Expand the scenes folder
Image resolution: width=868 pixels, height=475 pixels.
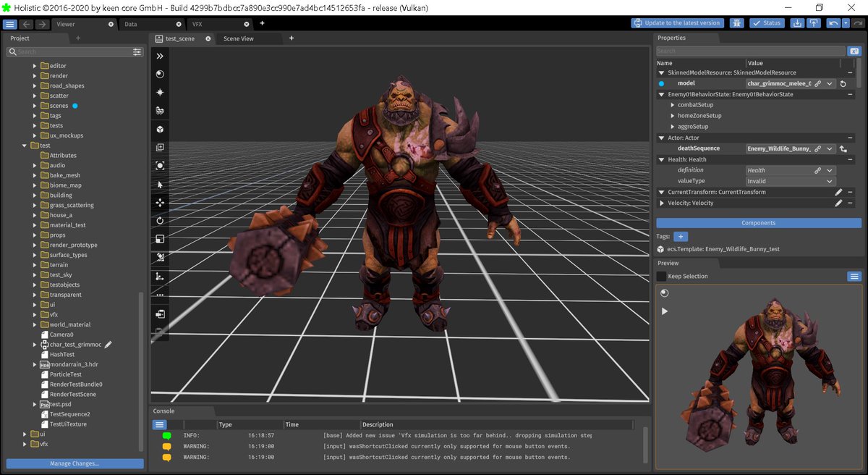(x=34, y=106)
